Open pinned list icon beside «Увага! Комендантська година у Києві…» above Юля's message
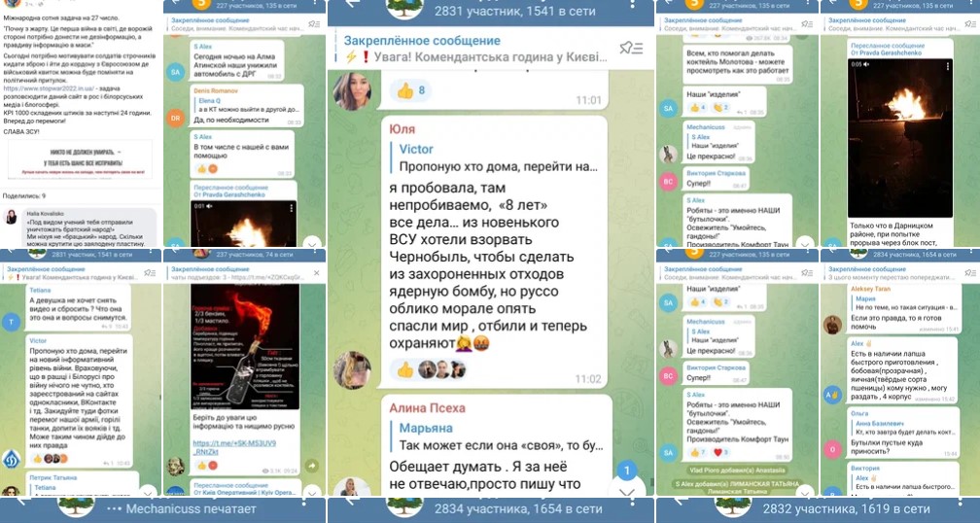Image resolution: width=980 pixels, height=523 pixels. (x=631, y=48)
